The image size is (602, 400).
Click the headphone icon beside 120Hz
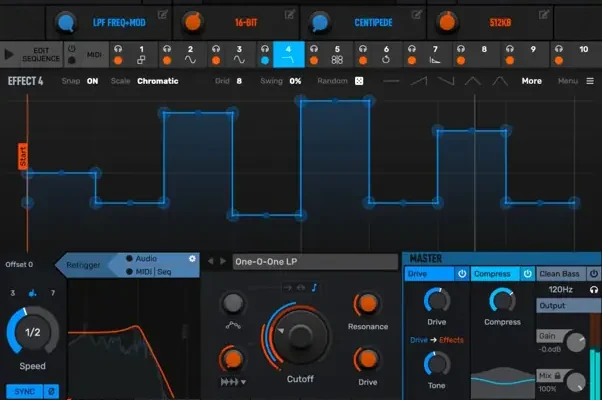(594, 289)
